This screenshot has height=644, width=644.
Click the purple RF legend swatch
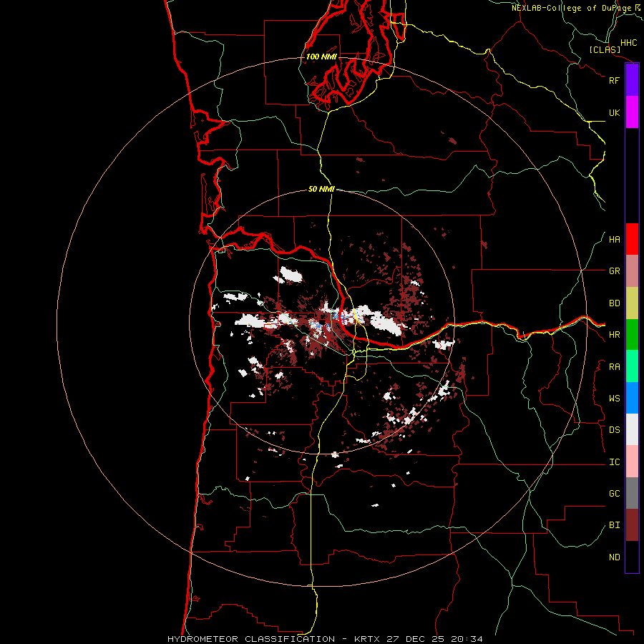(632, 80)
